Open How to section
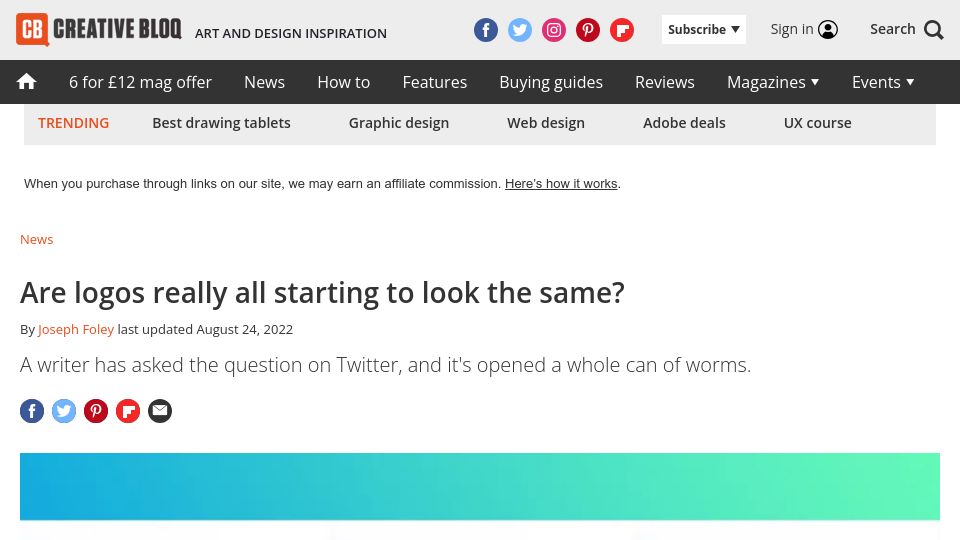 click(x=343, y=82)
